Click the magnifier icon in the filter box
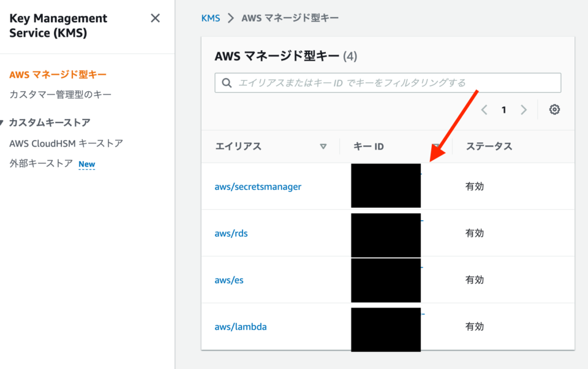The height and width of the screenshot is (369, 588). click(227, 83)
